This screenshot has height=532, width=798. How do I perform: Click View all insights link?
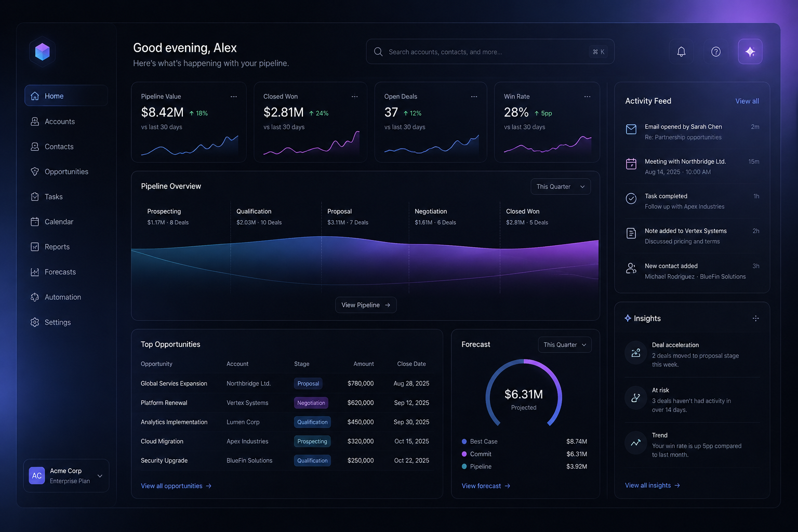click(653, 485)
